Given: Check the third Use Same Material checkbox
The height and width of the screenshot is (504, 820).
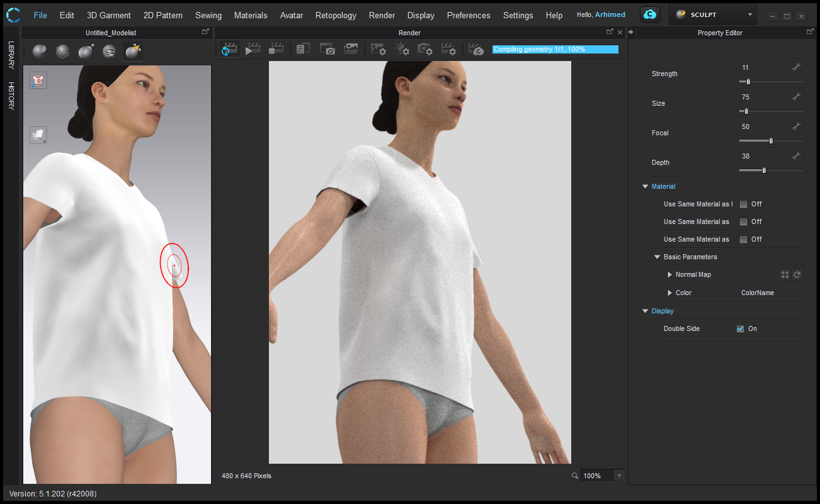Looking at the screenshot, I should (743, 240).
